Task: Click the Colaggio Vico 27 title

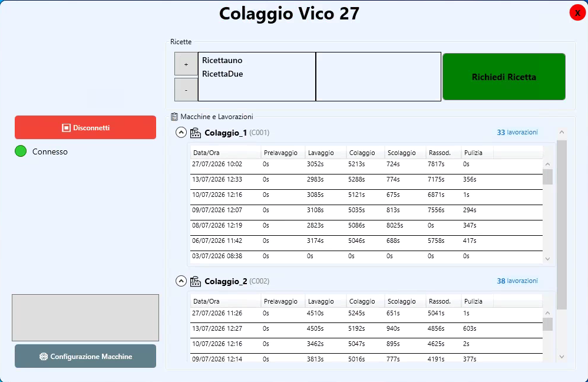Action: pos(289,14)
